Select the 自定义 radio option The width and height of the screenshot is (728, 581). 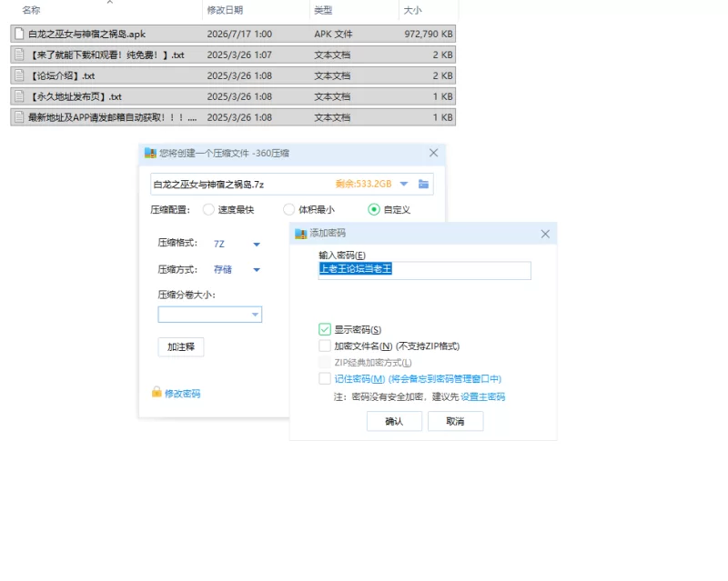coord(374,210)
